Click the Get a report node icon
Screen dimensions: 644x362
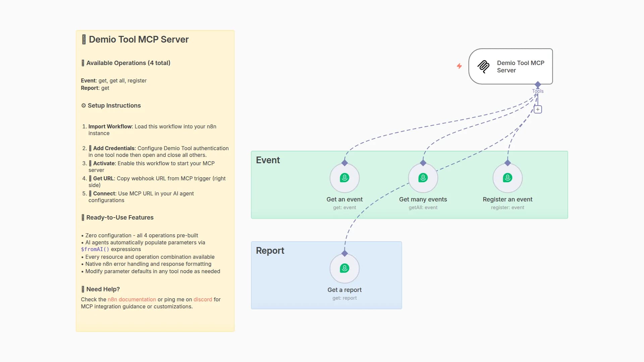[344, 268]
